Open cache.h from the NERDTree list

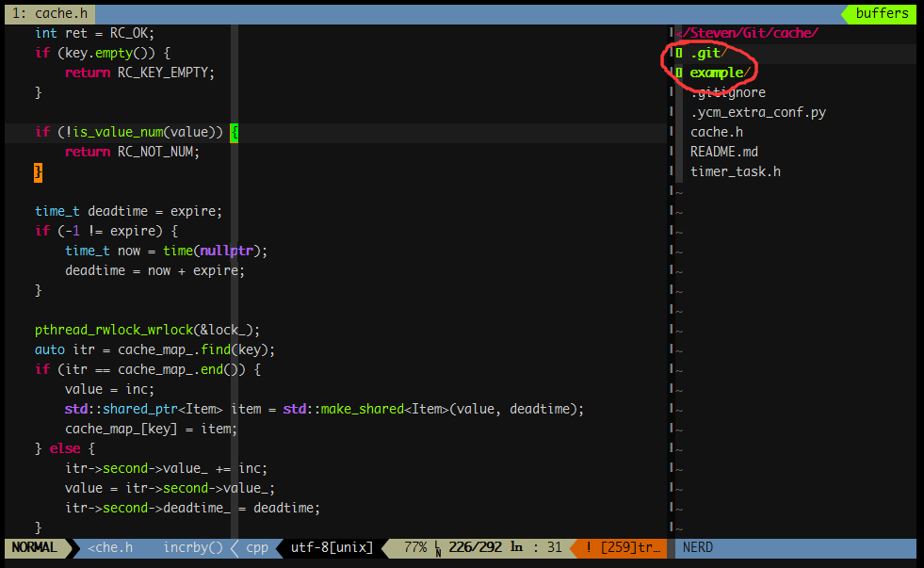pos(717,132)
